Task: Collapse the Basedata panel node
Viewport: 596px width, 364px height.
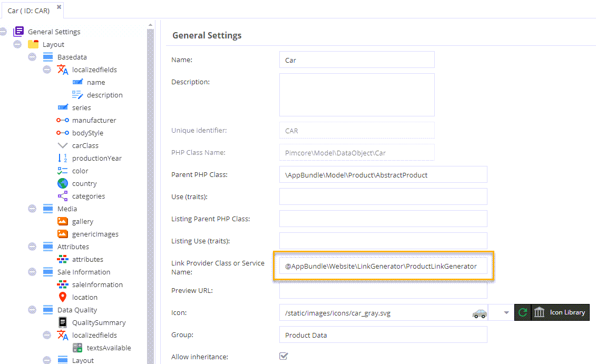Action: (33, 57)
